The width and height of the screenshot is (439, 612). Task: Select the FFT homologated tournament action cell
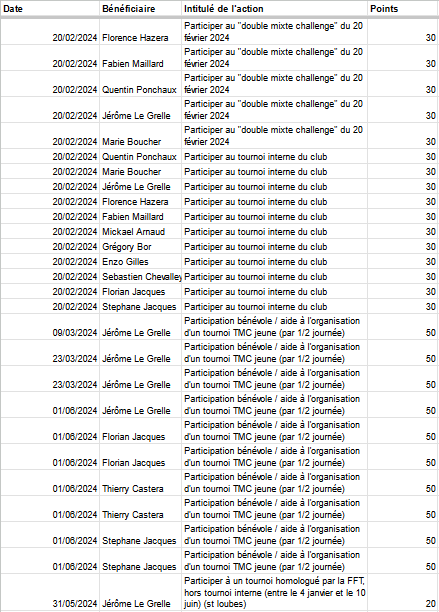click(x=274, y=592)
